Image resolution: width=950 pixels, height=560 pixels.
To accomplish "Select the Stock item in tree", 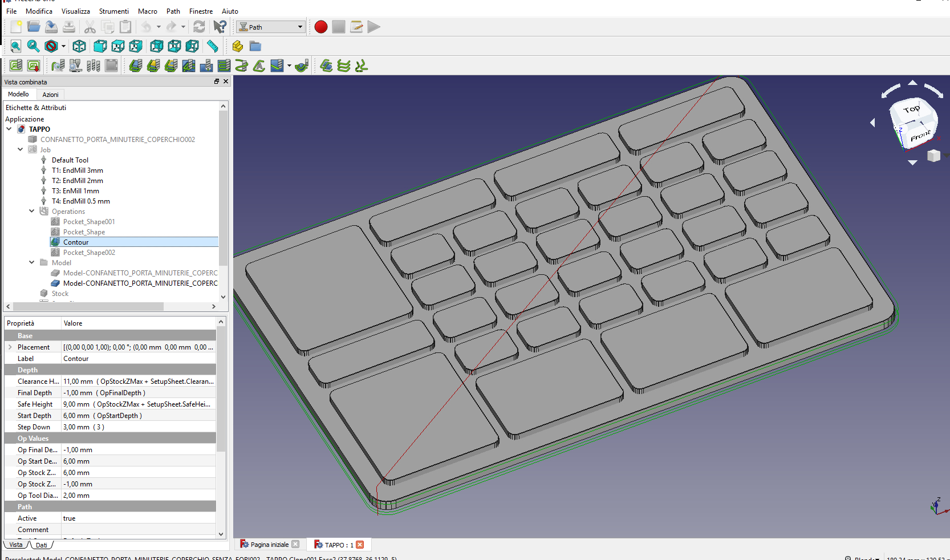I will 60,294.
